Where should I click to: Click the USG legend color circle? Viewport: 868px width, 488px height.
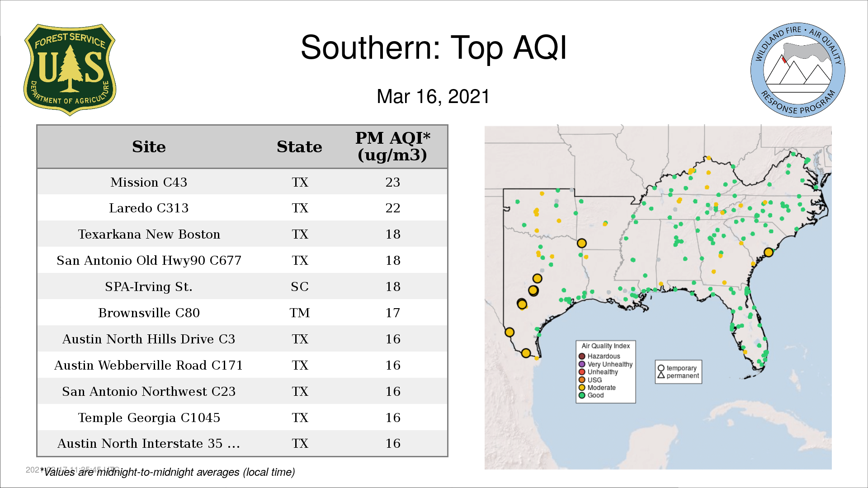click(582, 380)
